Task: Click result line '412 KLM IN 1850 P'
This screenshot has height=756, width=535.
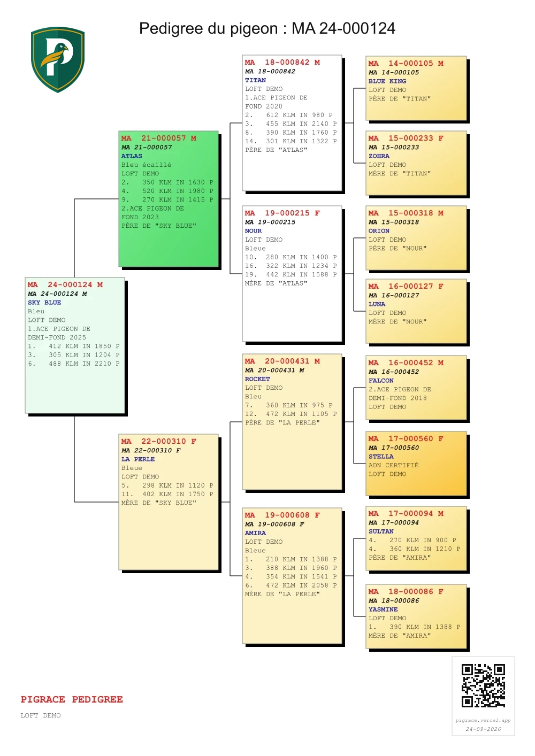Action: point(84,346)
